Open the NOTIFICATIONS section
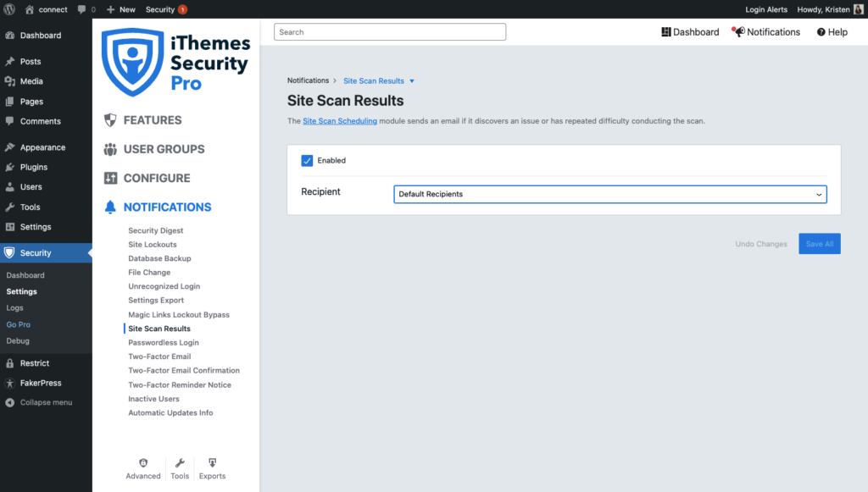This screenshot has height=492, width=868. pos(167,207)
